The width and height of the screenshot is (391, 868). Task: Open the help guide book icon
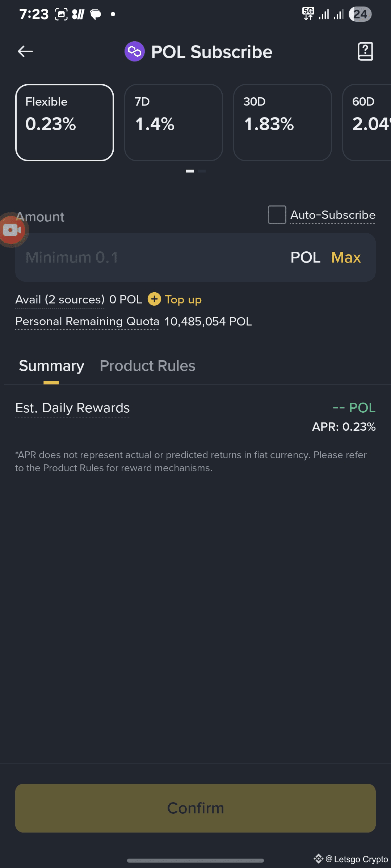365,51
